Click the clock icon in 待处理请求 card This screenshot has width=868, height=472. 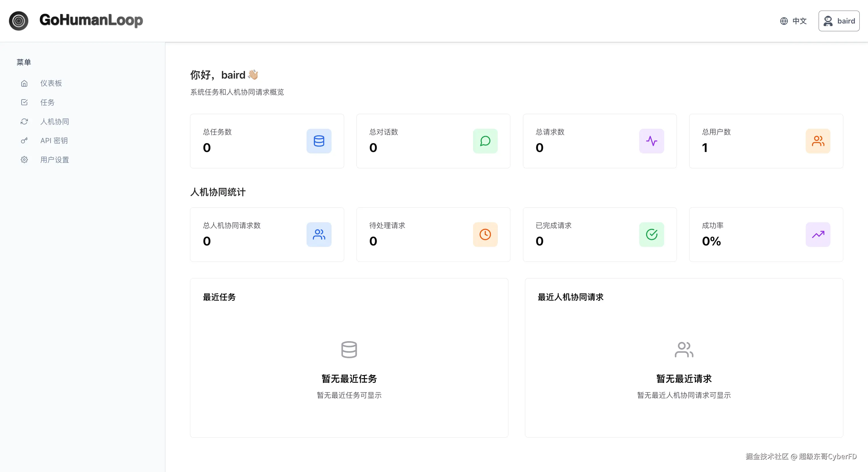[x=485, y=235]
